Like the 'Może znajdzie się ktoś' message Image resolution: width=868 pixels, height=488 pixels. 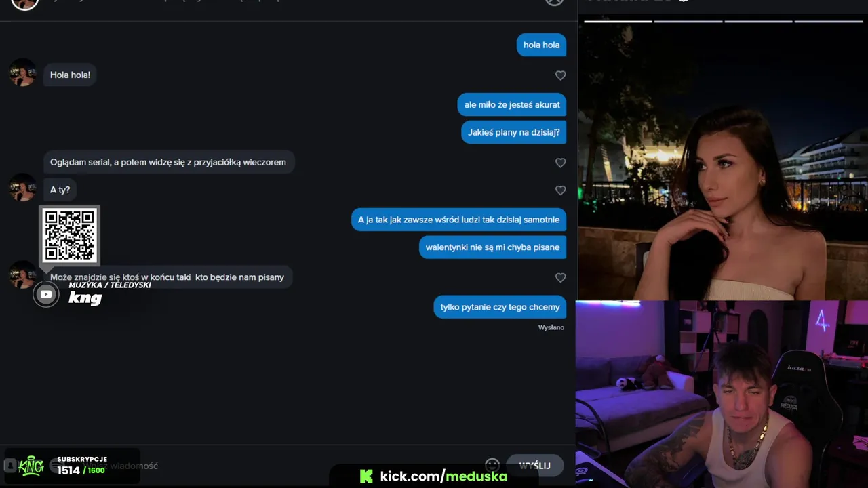click(560, 278)
